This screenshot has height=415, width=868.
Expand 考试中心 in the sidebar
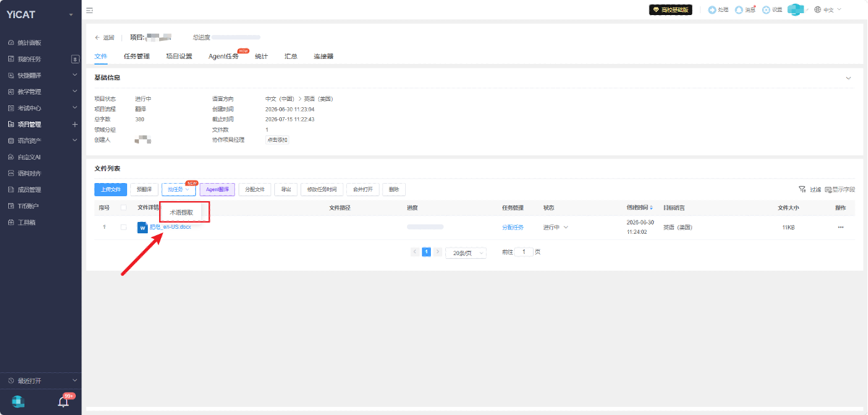75,108
